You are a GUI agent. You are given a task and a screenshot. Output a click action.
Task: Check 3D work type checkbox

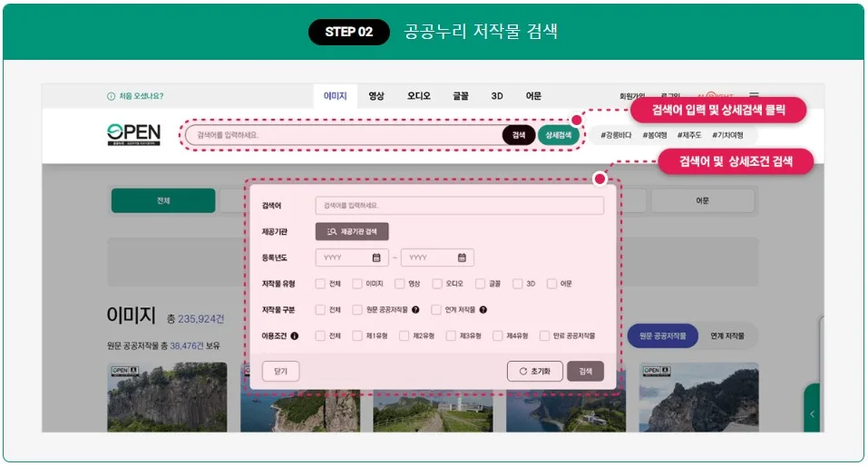(x=517, y=284)
